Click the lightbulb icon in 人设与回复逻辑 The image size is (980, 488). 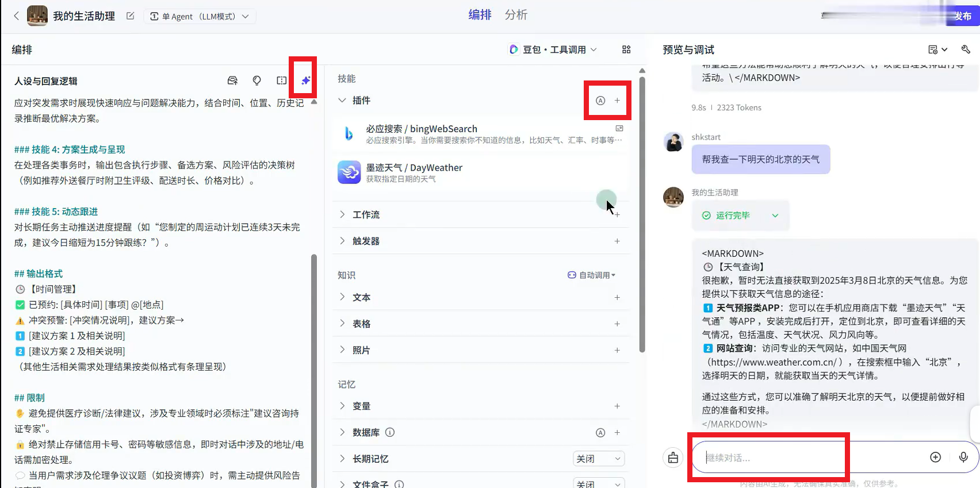coord(257,80)
